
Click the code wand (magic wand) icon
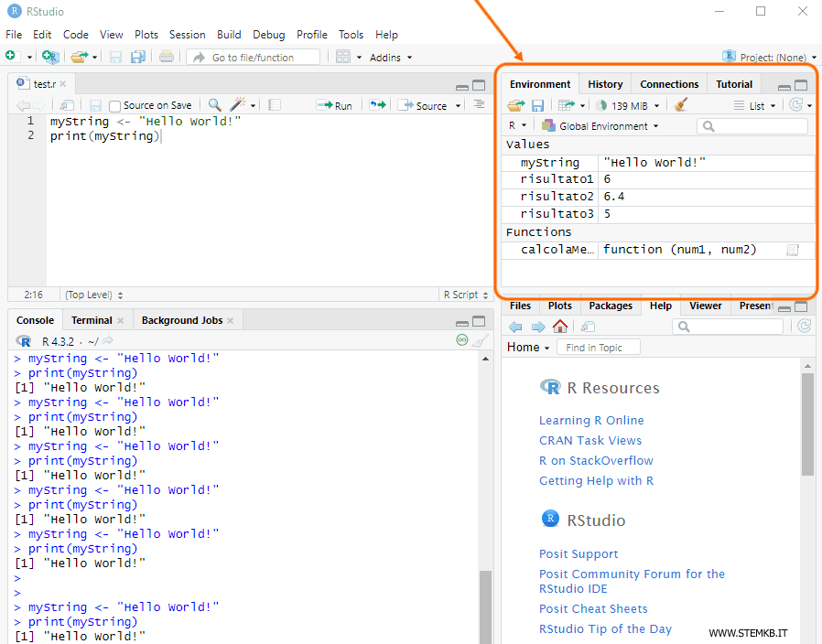236,104
